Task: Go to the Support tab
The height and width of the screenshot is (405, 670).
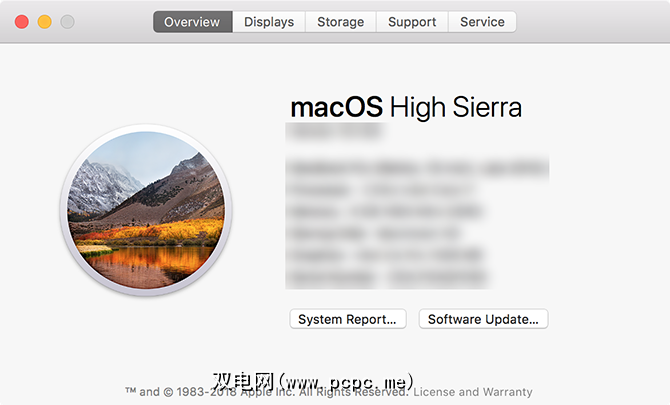Action: tap(412, 22)
